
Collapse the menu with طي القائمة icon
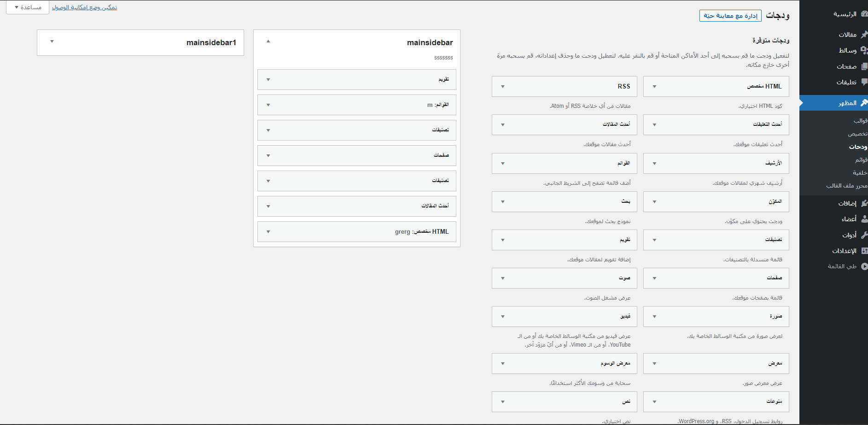[864, 266]
